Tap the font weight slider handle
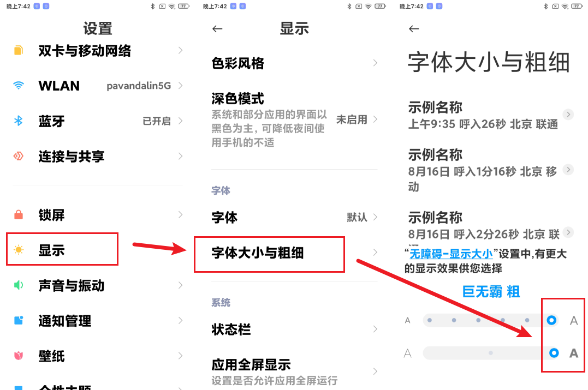Viewport: 588px width, 390px height. tap(554, 353)
